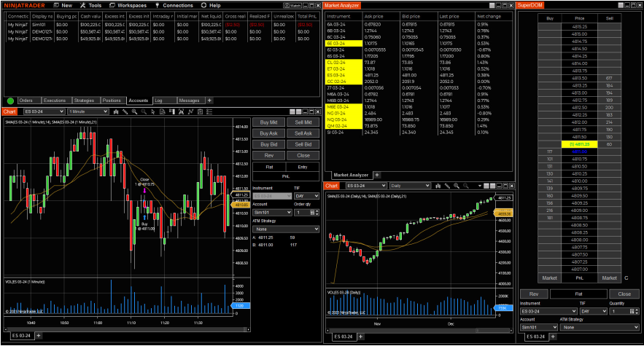The height and width of the screenshot is (346, 644).
Task: Open drawing tools pencil in Daily chart
Action: coord(447,186)
